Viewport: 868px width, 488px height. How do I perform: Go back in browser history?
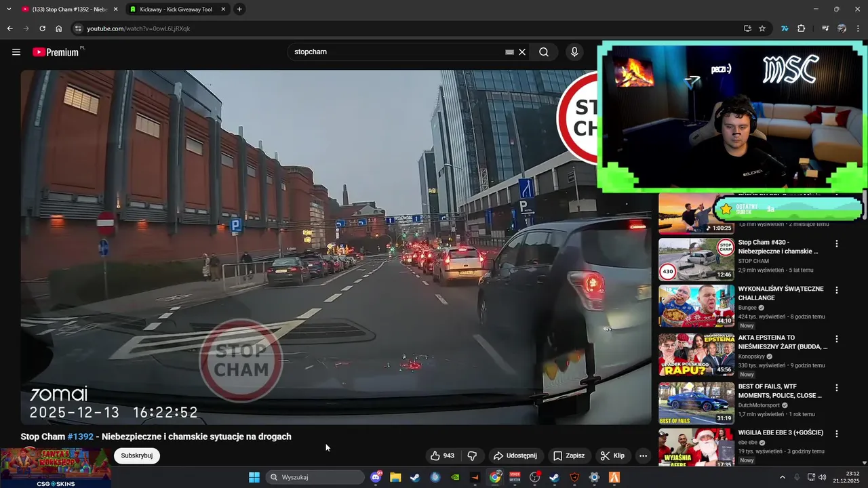[9, 28]
